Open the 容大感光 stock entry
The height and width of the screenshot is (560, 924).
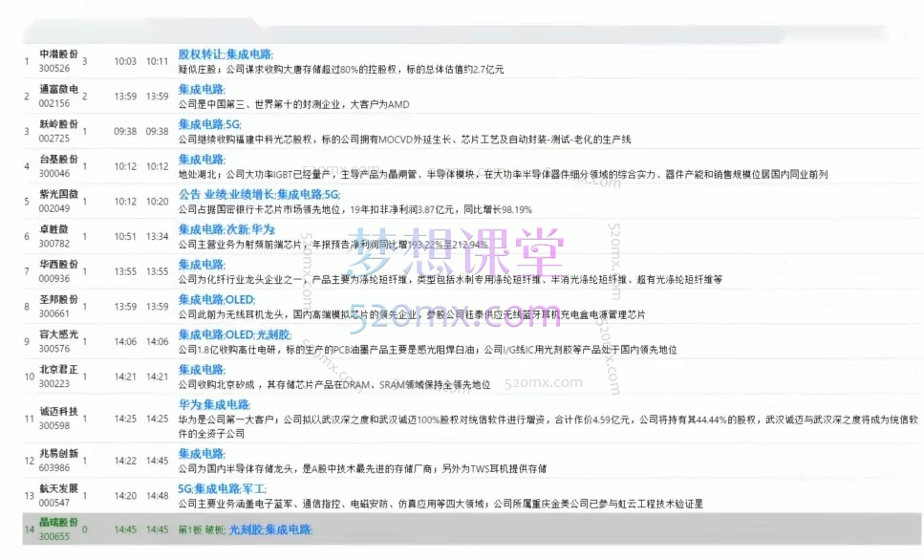pos(58,334)
